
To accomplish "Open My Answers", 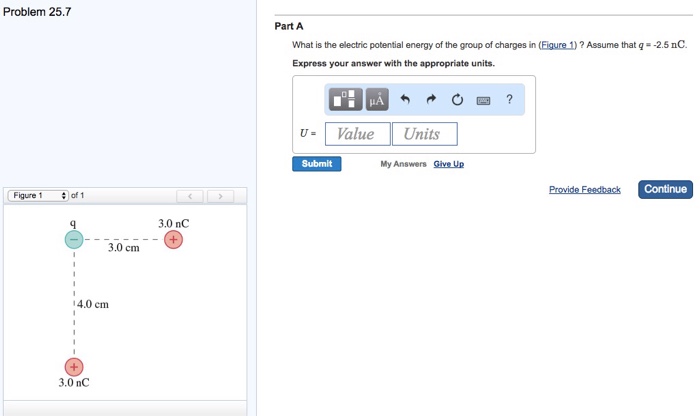I will 403,164.
